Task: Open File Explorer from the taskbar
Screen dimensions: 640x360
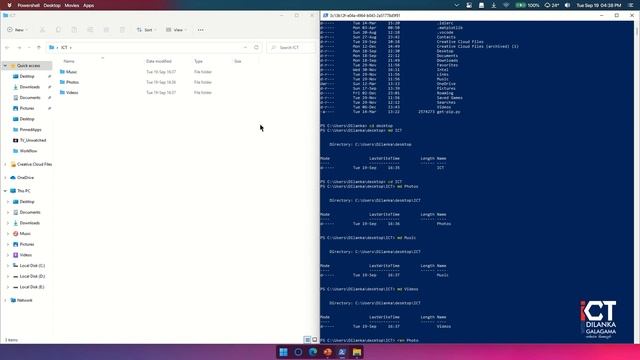Action: pyautogui.click(x=357, y=352)
